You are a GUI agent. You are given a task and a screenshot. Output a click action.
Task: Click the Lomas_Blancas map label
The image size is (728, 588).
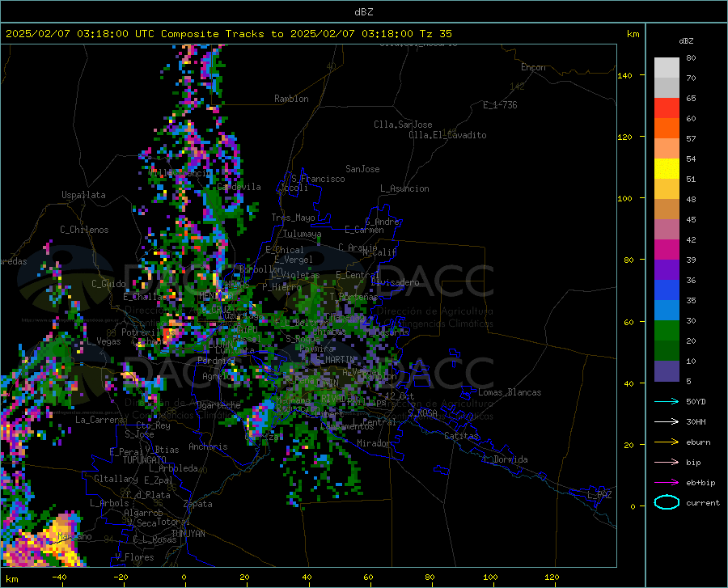point(510,392)
